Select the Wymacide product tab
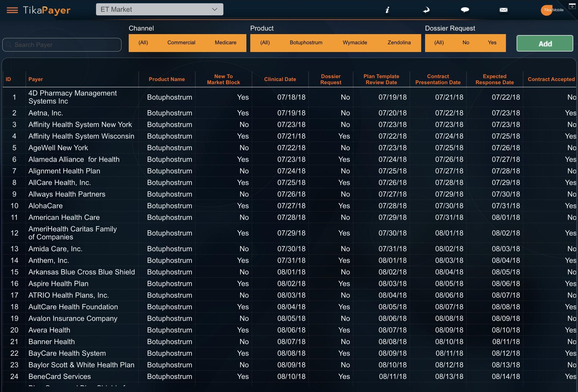Screen dimensions: 578x392 coord(355,43)
